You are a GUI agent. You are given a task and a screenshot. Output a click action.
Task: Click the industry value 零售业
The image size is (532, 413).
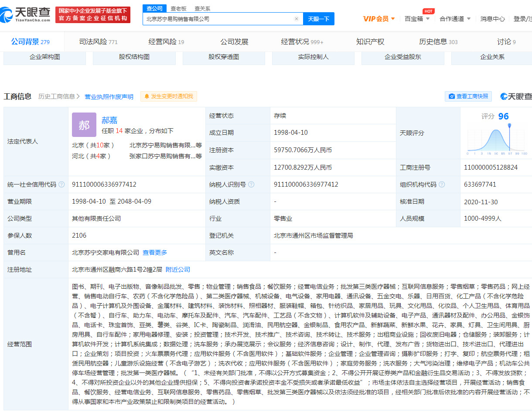pyautogui.click(x=283, y=218)
